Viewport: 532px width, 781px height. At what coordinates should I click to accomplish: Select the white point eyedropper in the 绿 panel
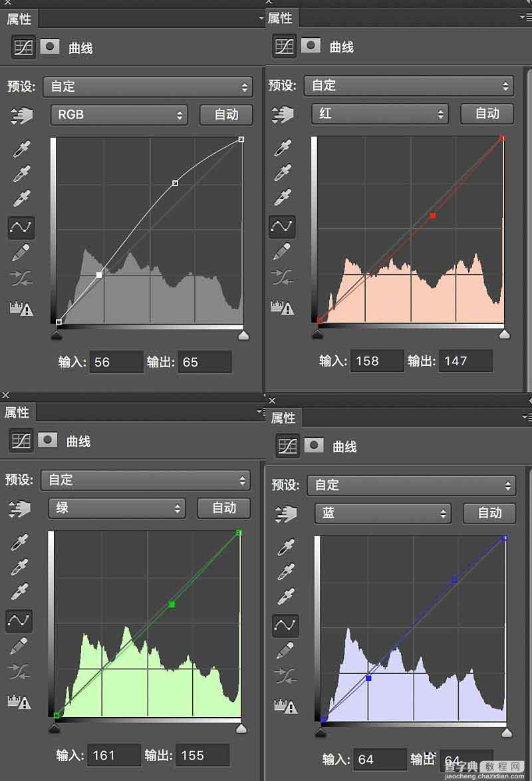coord(19,591)
